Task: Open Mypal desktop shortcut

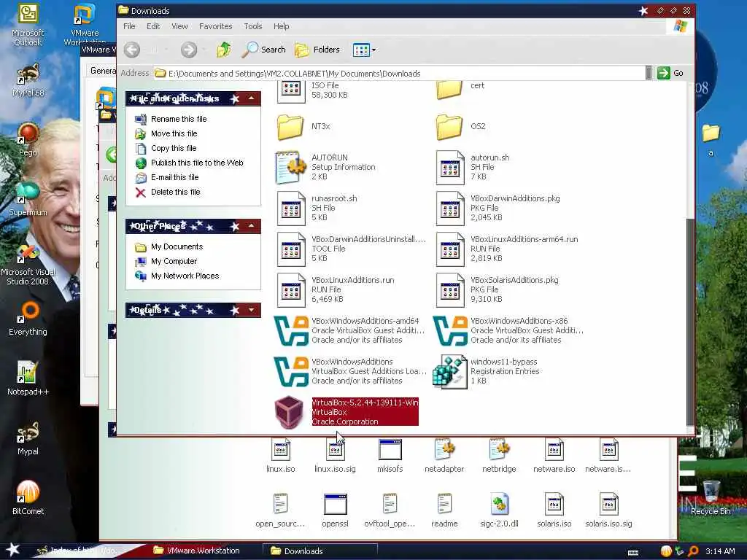Action: tap(28, 438)
